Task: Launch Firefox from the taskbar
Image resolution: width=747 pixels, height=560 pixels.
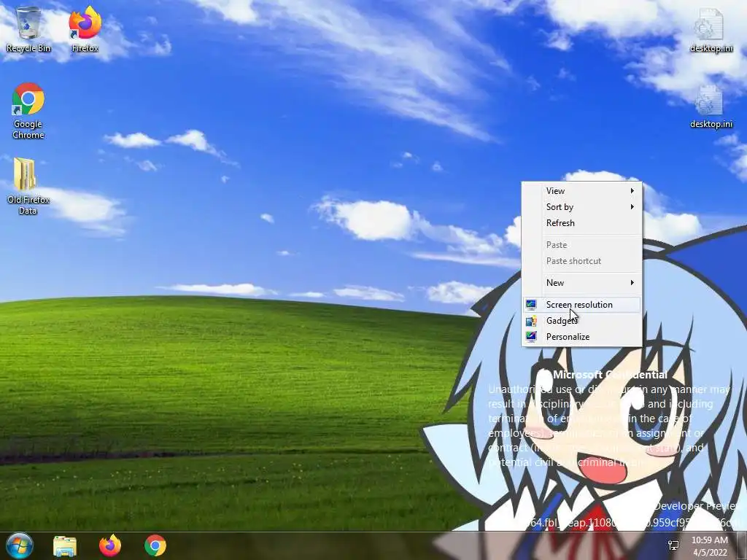Action: pyautogui.click(x=110, y=545)
